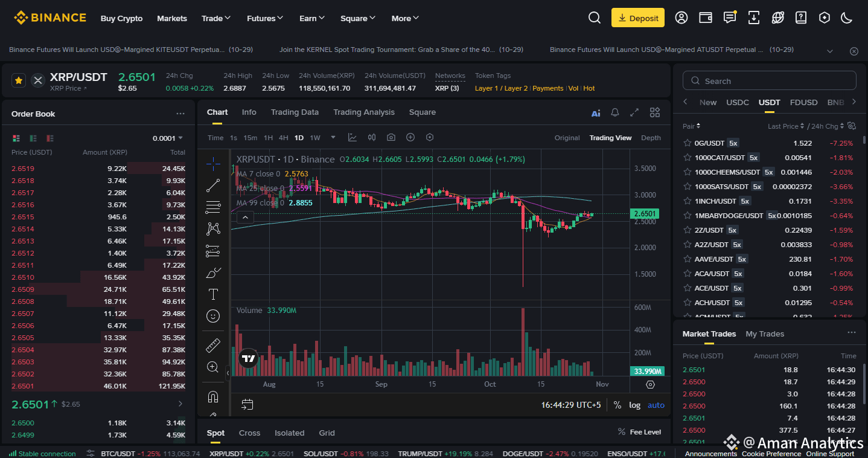The image size is (868, 458).
Task: Favorite the AAVE/USDT pair star
Action: tap(687, 259)
